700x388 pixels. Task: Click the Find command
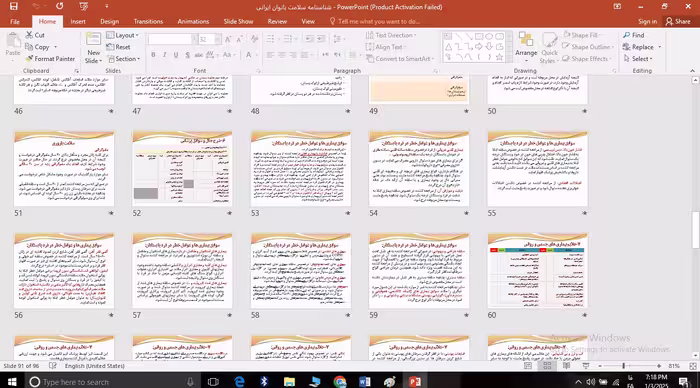tap(634, 35)
